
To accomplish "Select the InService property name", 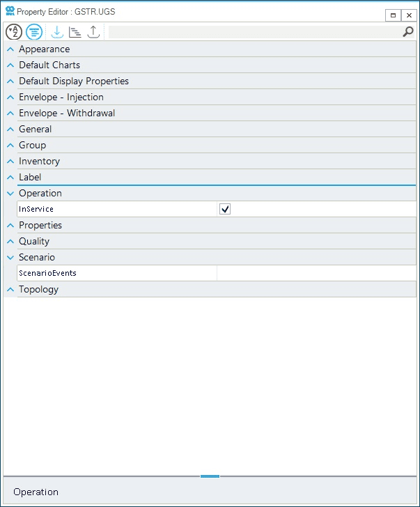I will click(x=36, y=209).
